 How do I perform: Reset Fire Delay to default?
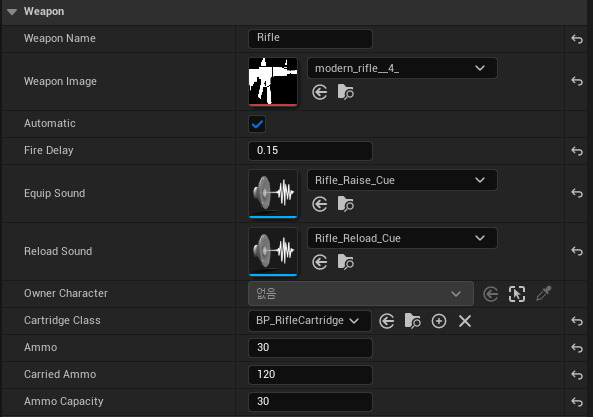pyautogui.click(x=577, y=151)
